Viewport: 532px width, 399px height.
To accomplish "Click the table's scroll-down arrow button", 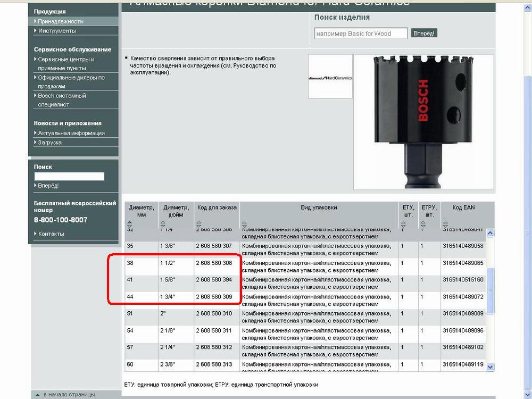I will click(x=490, y=367).
